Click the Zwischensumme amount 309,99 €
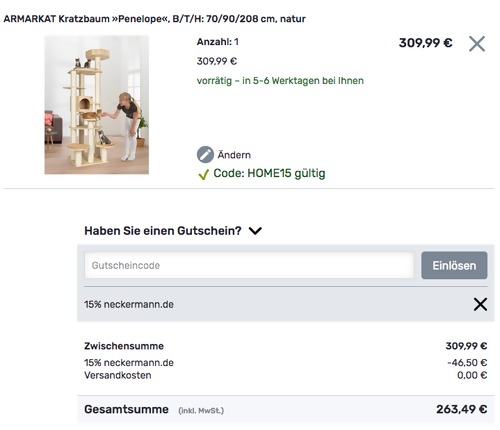The height and width of the screenshot is (430, 500). coord(466,346)
